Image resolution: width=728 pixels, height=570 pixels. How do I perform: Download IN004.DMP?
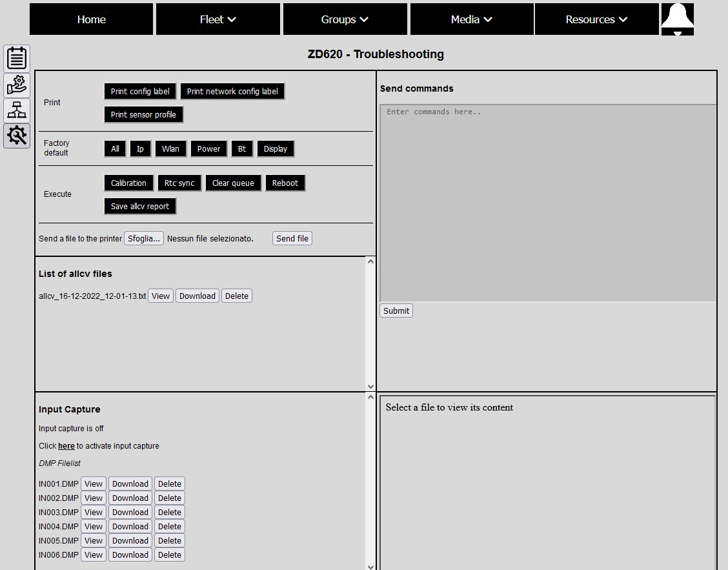point(130,526)
